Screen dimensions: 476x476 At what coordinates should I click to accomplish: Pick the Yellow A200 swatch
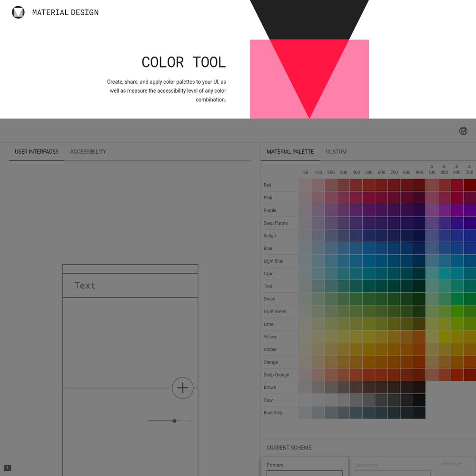(x=444, y=337)
